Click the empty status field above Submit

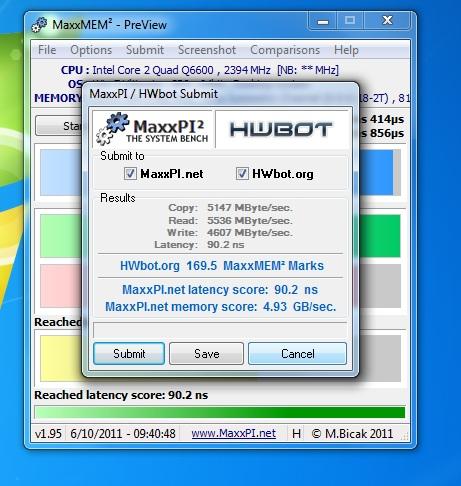point(220,330)
